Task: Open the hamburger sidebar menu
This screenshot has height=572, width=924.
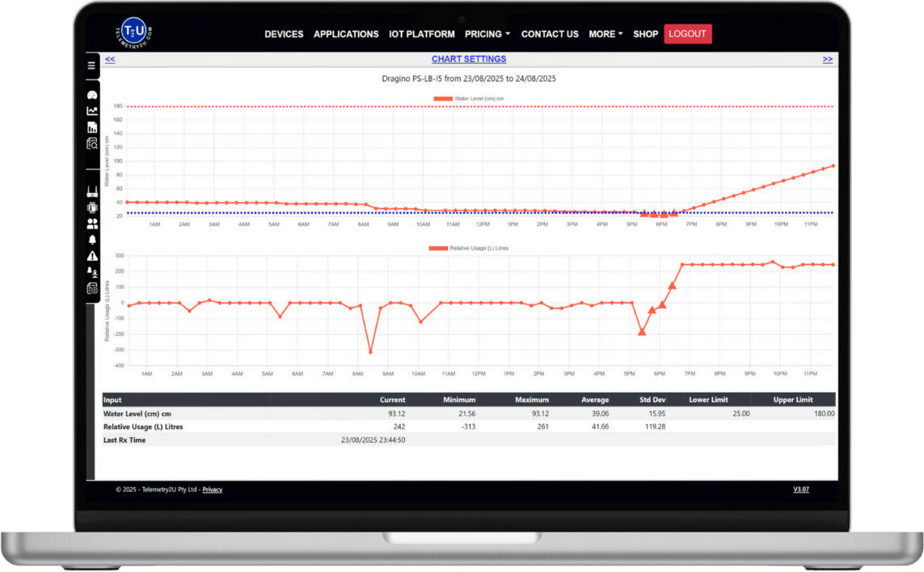Action: 91,65
